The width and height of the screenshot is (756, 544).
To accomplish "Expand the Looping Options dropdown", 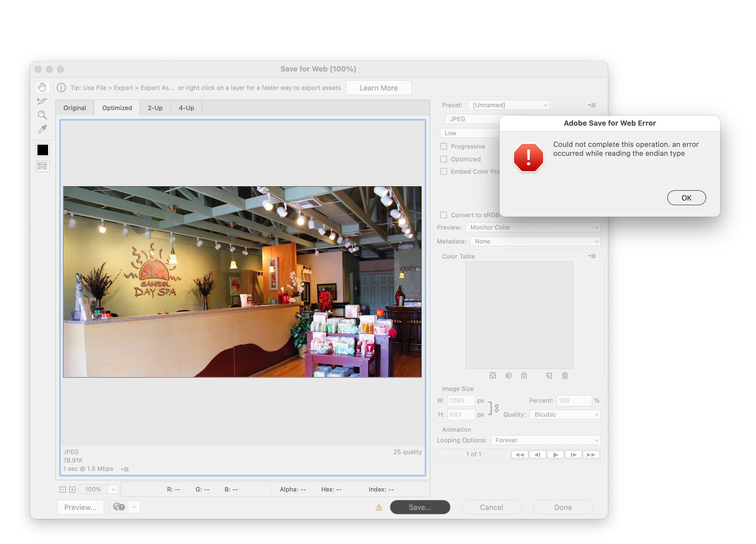I will (x=546, y=440).
